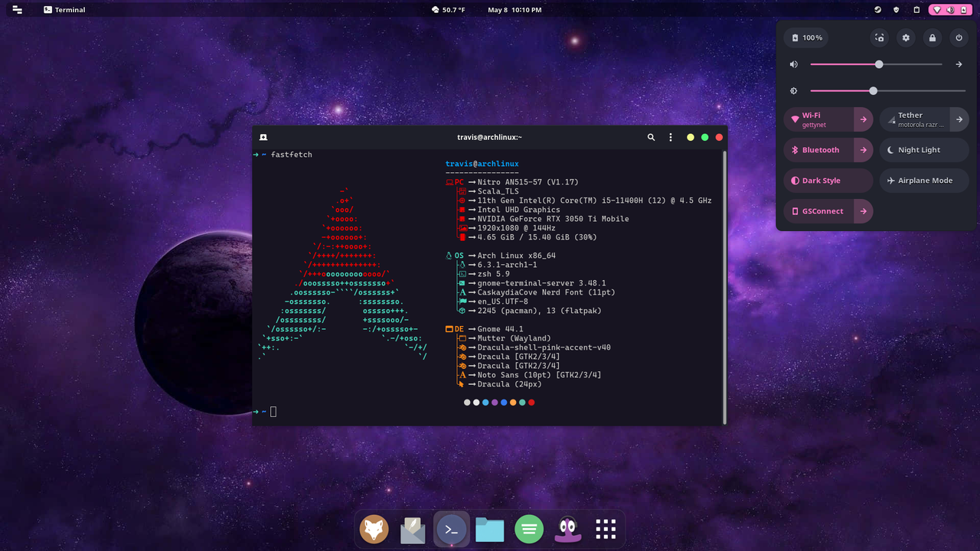The width and height of the screenshot is (980, 551).
Task: Open the clock and calendar menu
Action: 514,9
